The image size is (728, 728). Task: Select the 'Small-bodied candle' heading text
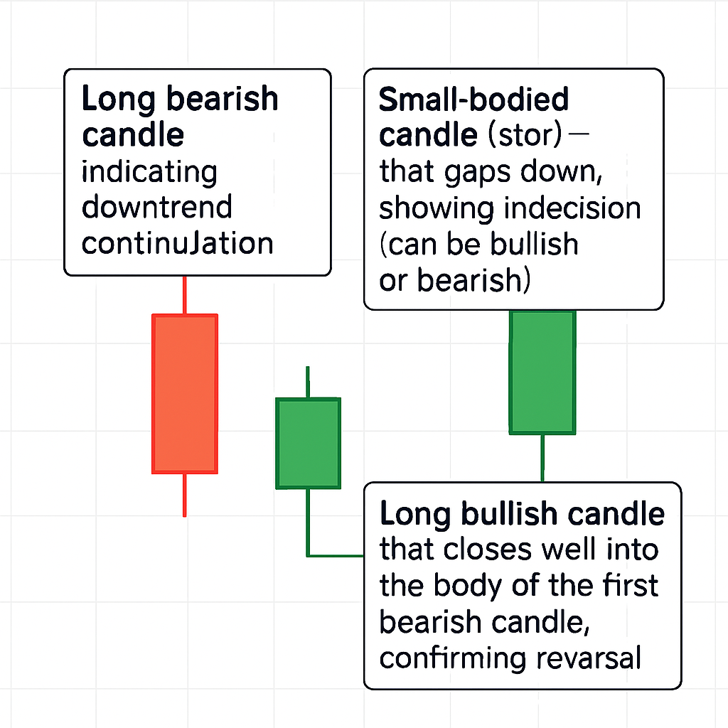(473, 117)
